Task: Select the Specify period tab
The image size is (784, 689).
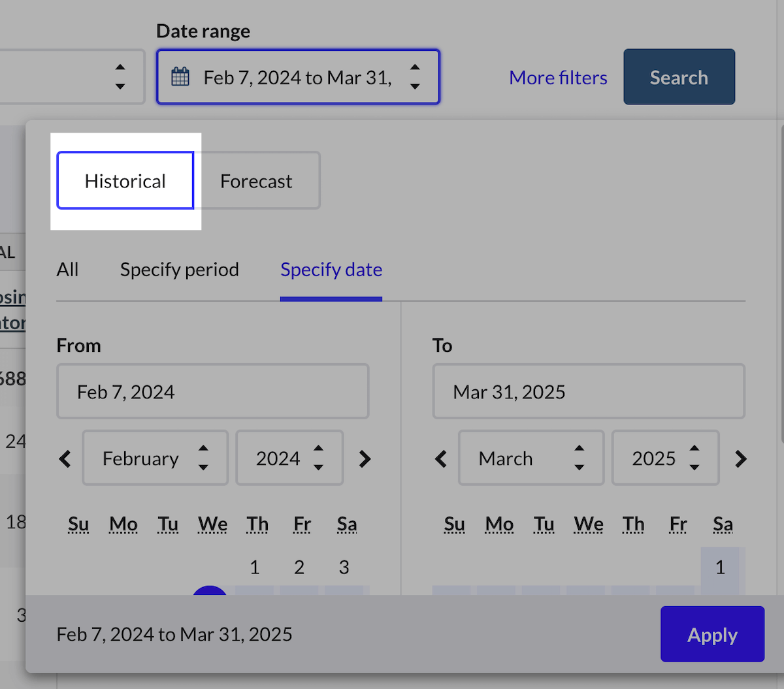Action: coord(180,270)
